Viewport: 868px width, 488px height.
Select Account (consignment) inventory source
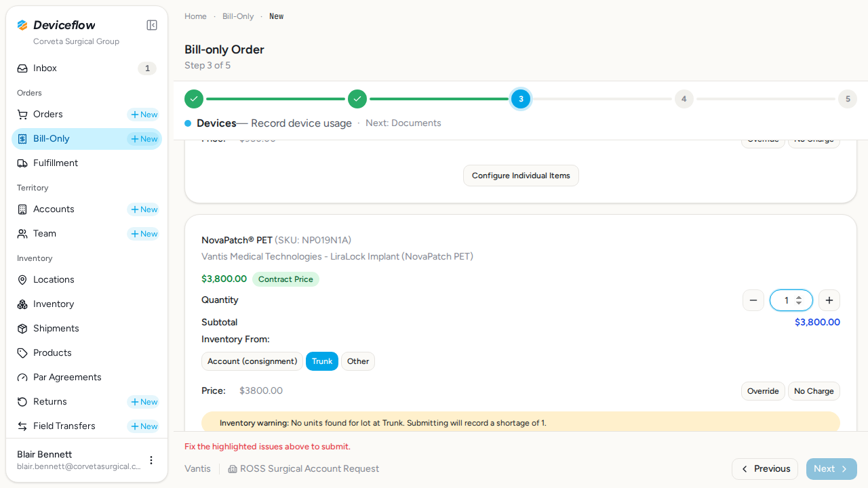tap(252, 361)
